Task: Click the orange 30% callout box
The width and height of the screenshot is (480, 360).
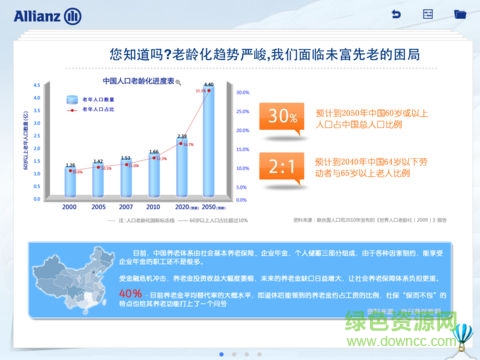Action: [282, 117]
